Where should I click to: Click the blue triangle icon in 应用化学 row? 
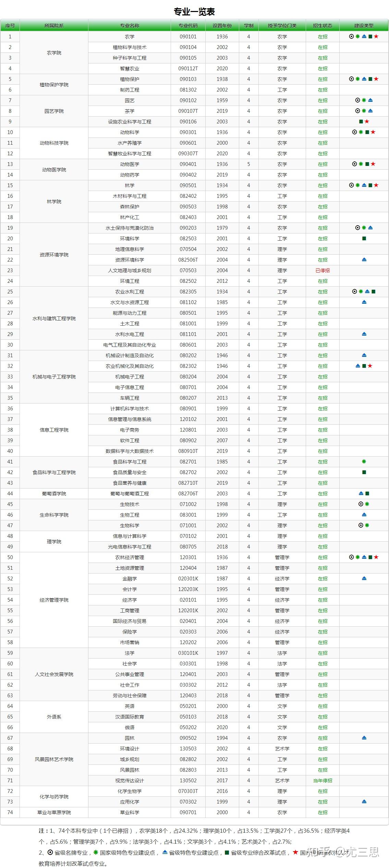(364, 801)
